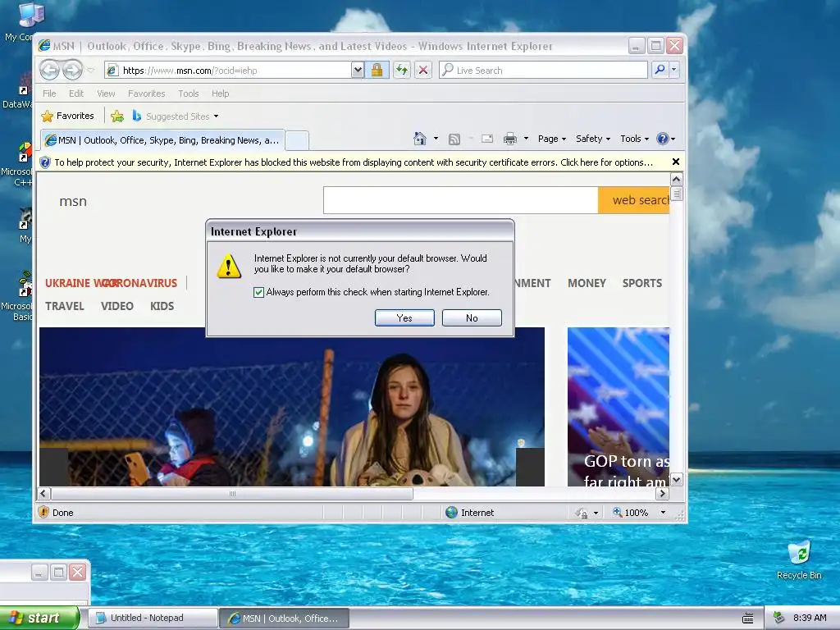Click the on-screen keyboard tray icon
840x630 pixels.
tap(748, 619)
